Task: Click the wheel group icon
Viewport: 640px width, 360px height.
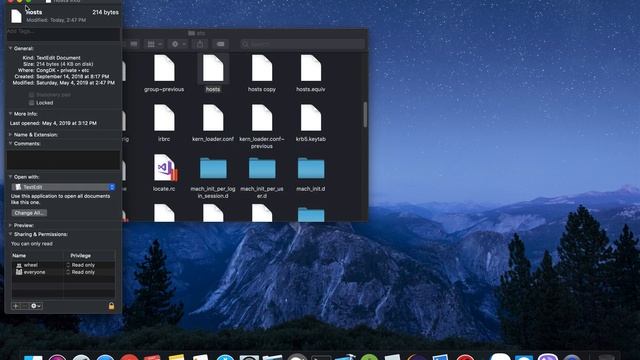Action: tap(19, 265)
